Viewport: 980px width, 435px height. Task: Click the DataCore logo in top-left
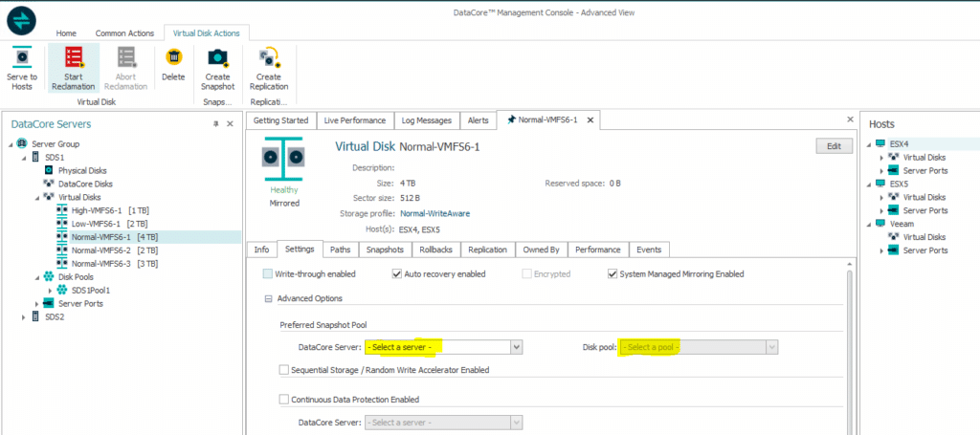[22, 21]
